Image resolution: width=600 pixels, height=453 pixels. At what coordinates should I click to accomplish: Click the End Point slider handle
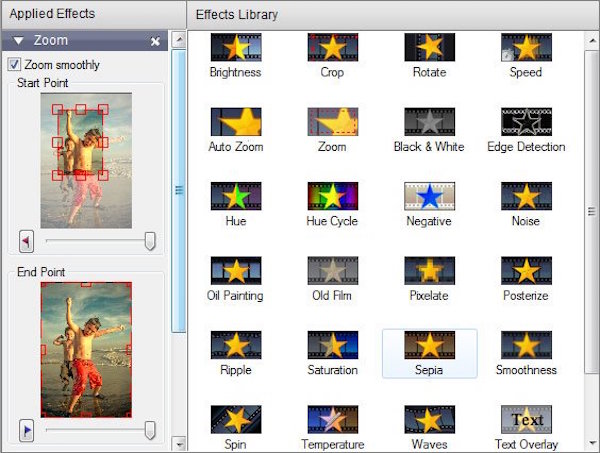[150, 430]
